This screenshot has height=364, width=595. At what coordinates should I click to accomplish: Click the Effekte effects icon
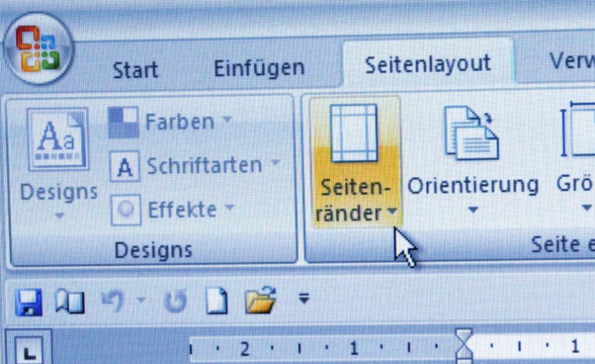coord(126,210)
